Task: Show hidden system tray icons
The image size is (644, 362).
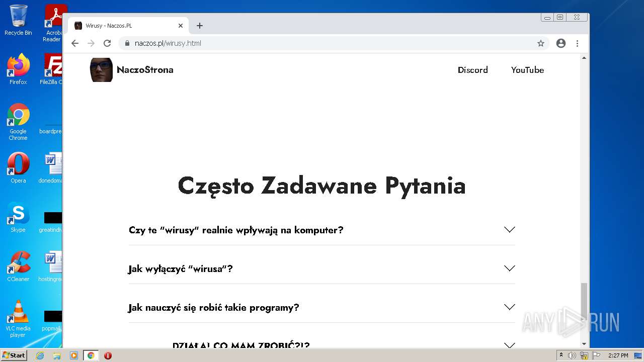Action: (x=561, y=355)
